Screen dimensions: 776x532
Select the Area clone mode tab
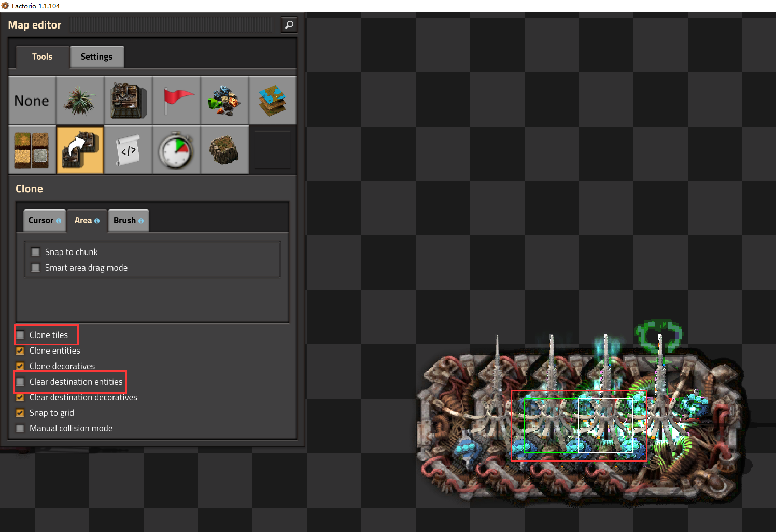(x=87, y=221)
